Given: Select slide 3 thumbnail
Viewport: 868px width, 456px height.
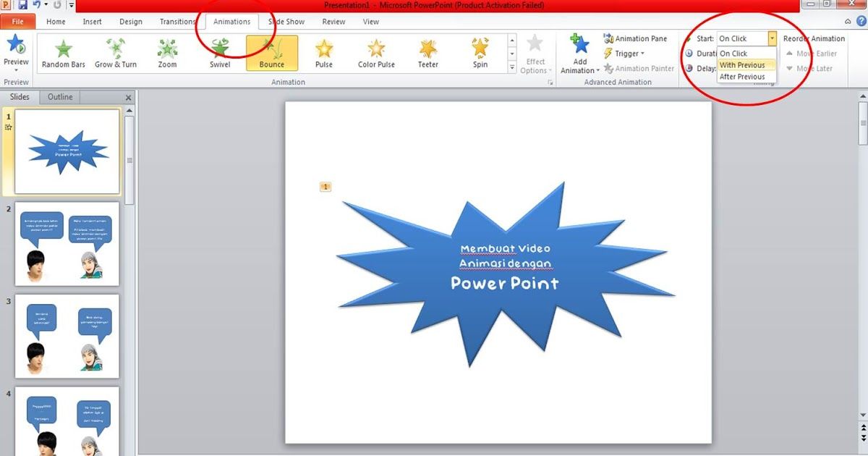Looking at the screenshot, I should click(67, 336).
